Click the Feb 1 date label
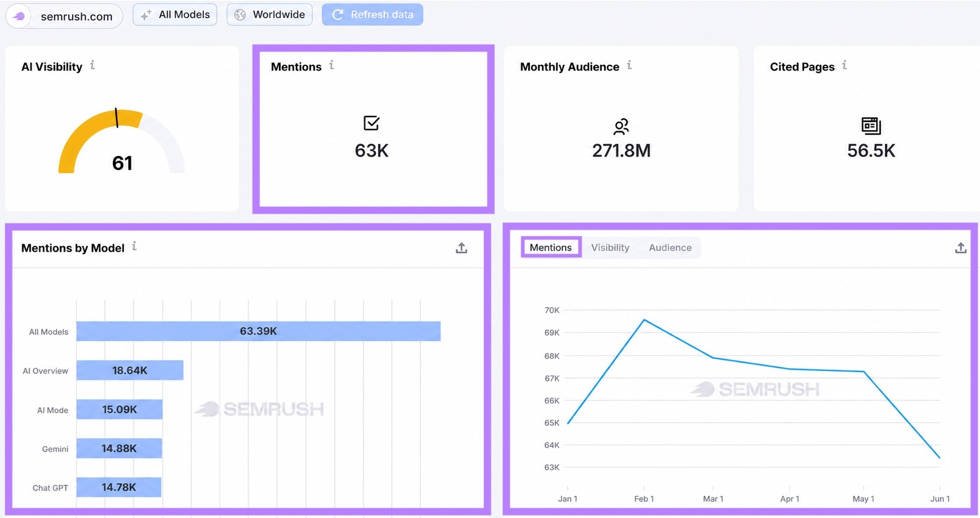Image resolution: width=980 pixels, height=518 pixels. click(x=644, y=499)
